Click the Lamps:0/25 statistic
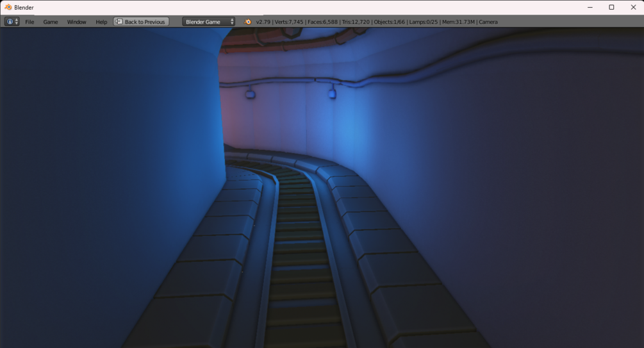Viewport: 644px width, 348px height. tap(424, 22)
